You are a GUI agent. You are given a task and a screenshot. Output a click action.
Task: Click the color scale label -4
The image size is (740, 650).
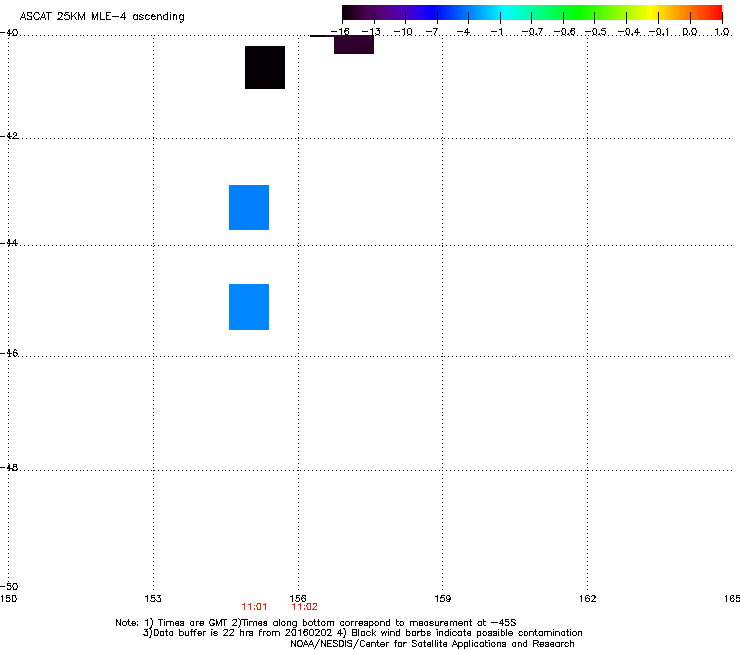(x=463, y=32)
